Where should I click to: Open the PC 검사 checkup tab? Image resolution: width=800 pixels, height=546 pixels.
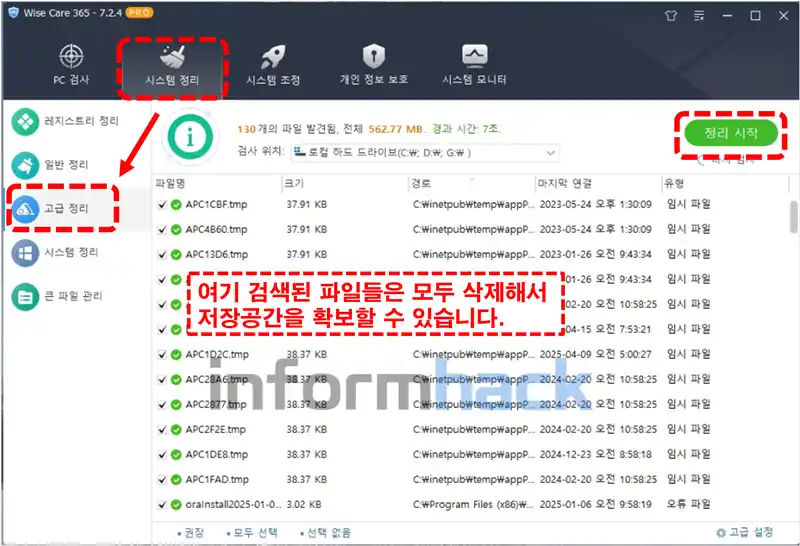click(x=71, y=65)
